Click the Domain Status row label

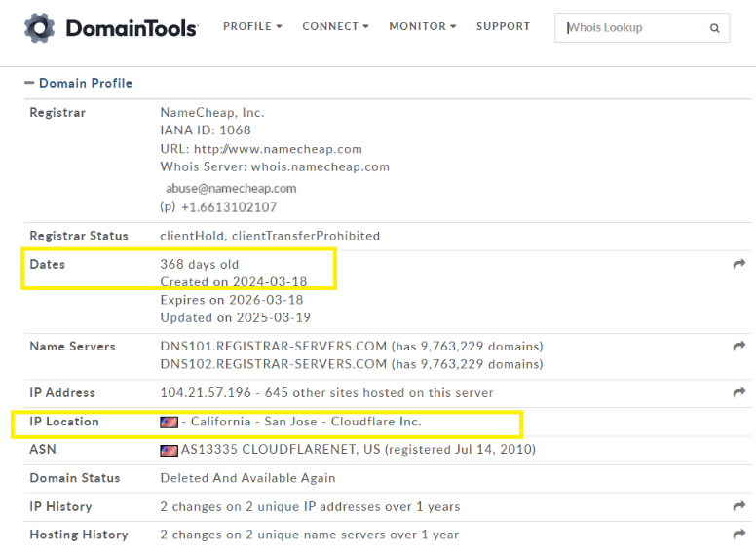coord(75,478)
